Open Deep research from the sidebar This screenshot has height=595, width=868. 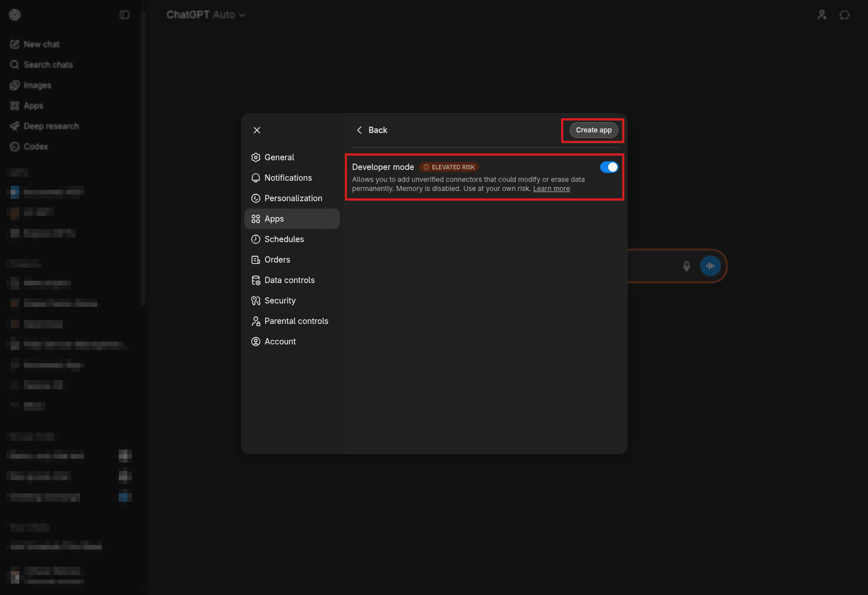click(51, 126)
